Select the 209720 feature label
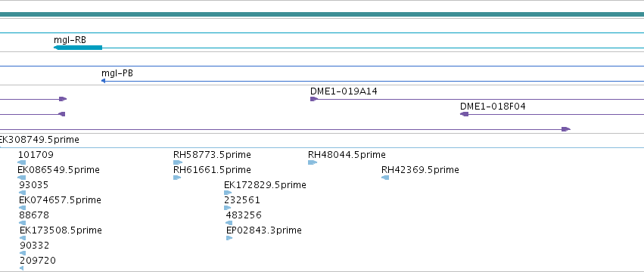The height and width of the screenshot is (272, 644). [38, 261]
